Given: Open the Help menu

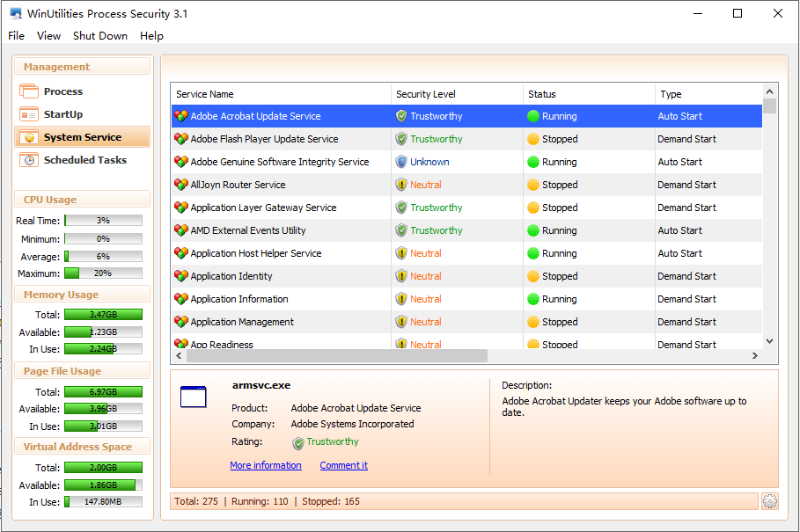Looking at the screenshot, I should click(x=151, y=36).
